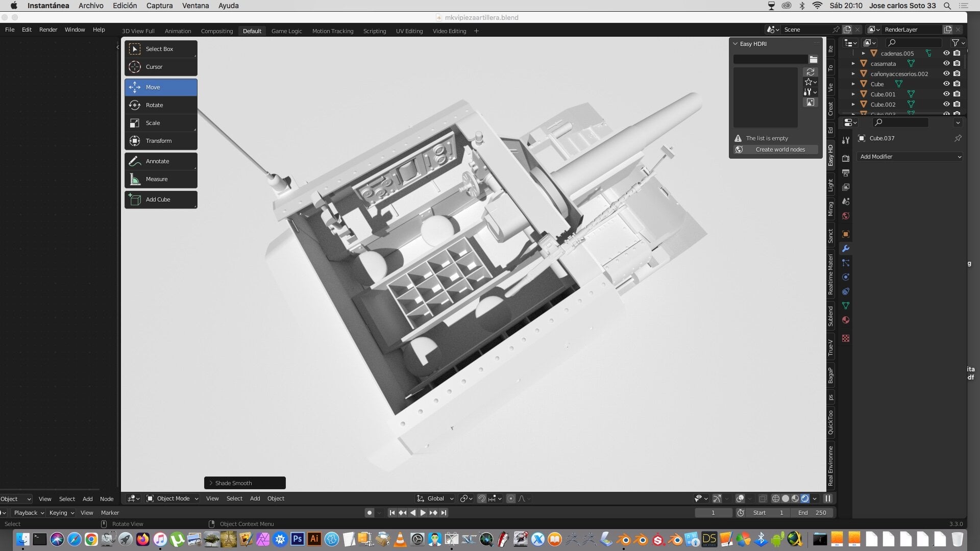This screenshot has width=980, height=551.
Task: Open the macOS Archivo menu
Action: point(91,6)
